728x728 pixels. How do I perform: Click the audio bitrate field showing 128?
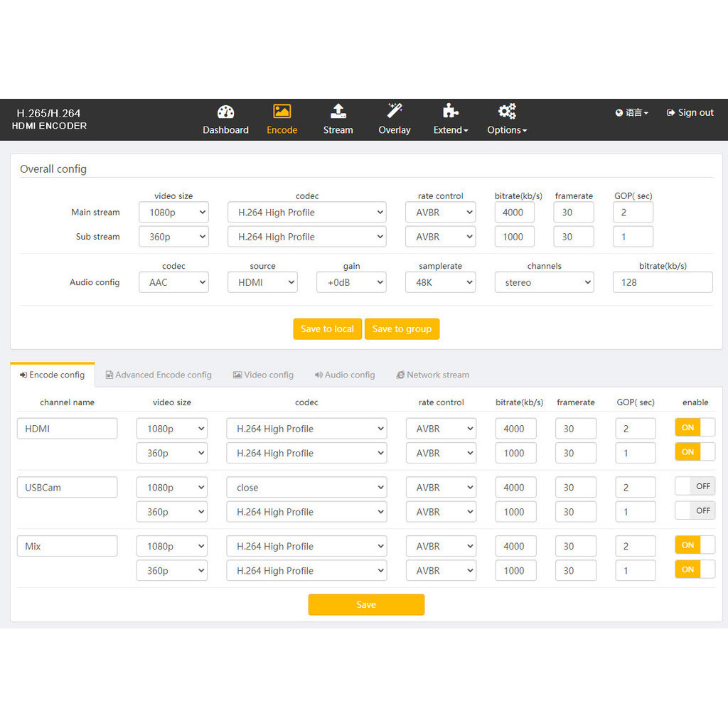pos(662,283)
